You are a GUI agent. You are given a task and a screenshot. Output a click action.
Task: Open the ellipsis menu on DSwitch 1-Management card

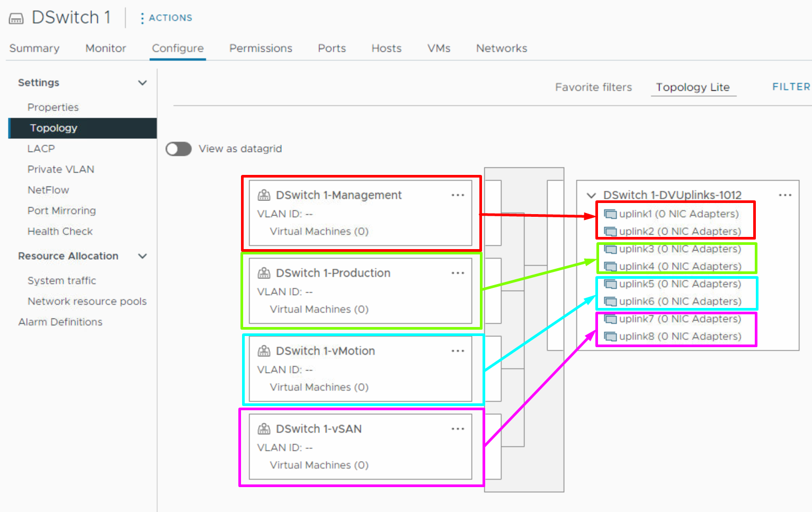(458, 195)
